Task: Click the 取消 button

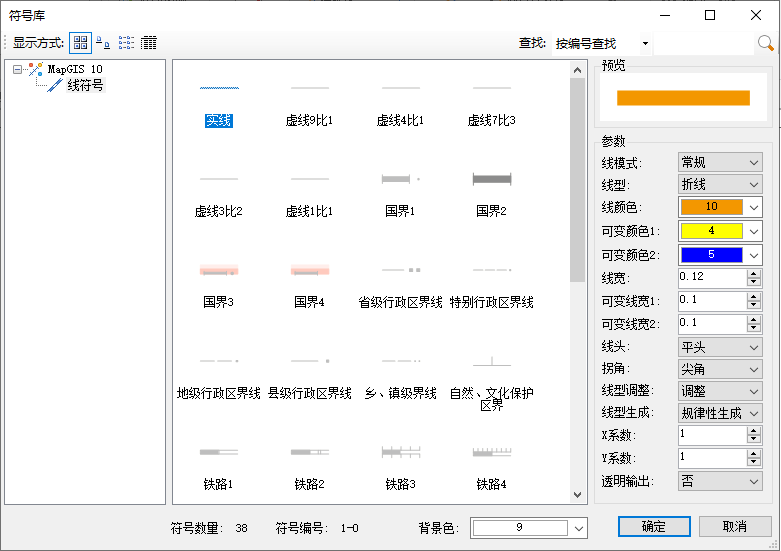Action: pos(735,526)
